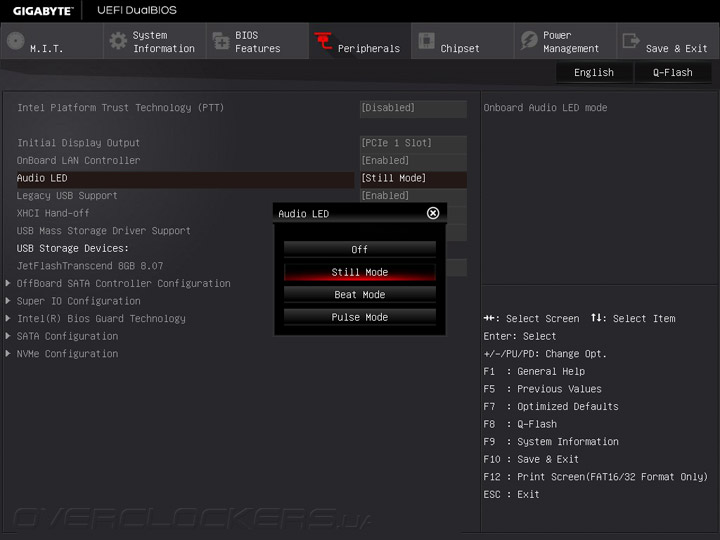Expand Intel(R) Bios Guard Technology arrow
Screen dimensions: 720x540
pos(8,318)
